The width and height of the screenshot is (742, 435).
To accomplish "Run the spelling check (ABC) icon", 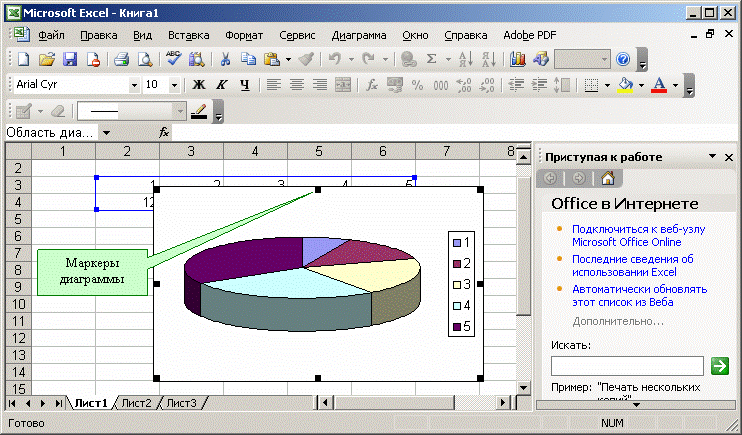I will point(174,60).
